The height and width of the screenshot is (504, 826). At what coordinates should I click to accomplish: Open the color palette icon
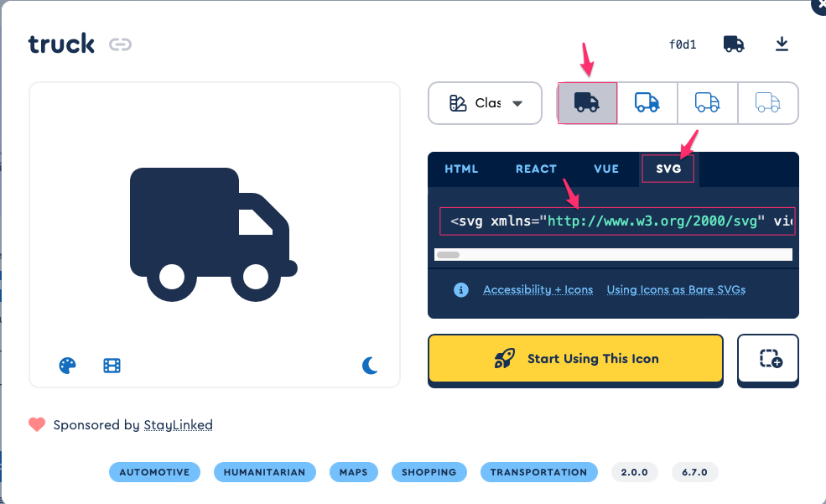tap(68, 365)
